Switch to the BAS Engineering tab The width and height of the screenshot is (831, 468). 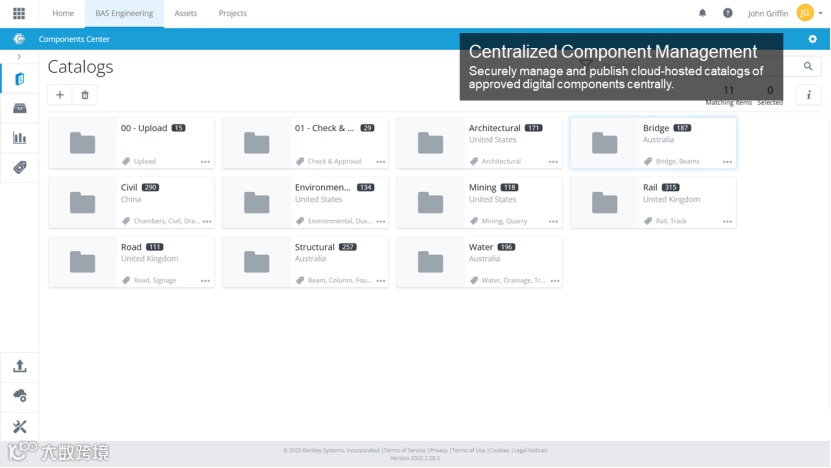(124, 13)
